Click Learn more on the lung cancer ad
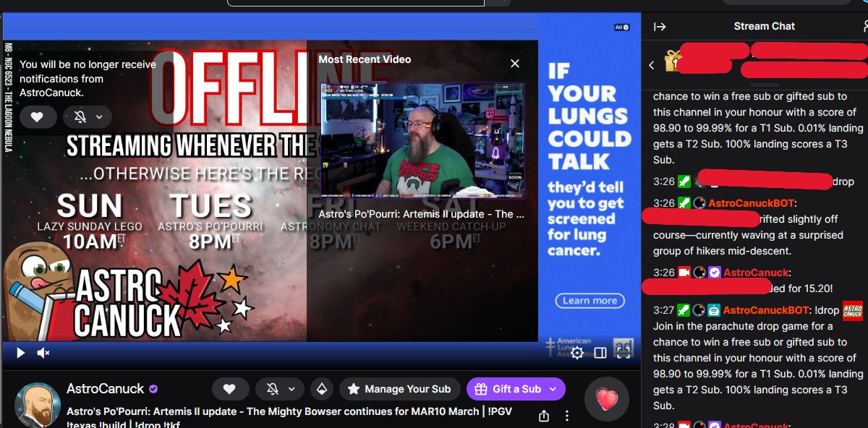Image resolution: width=868 pixels, height=428 pixels. (x=590, y=301)
